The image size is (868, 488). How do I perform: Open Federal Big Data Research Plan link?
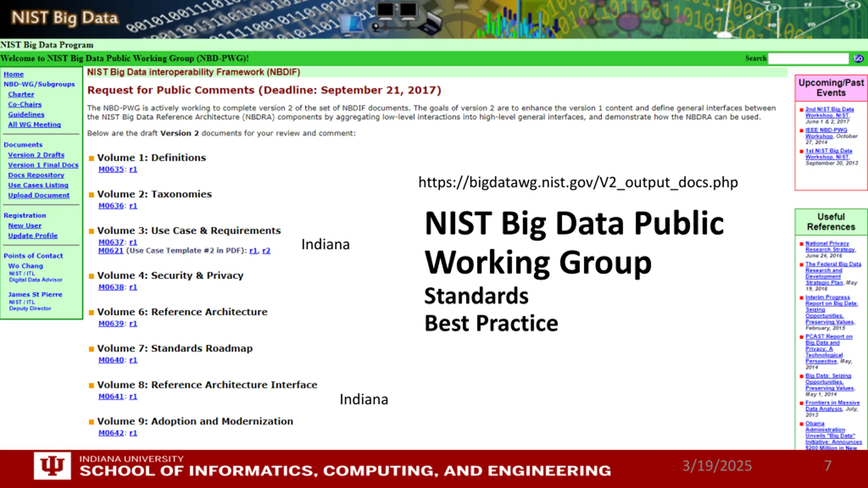tap(833, 273)
